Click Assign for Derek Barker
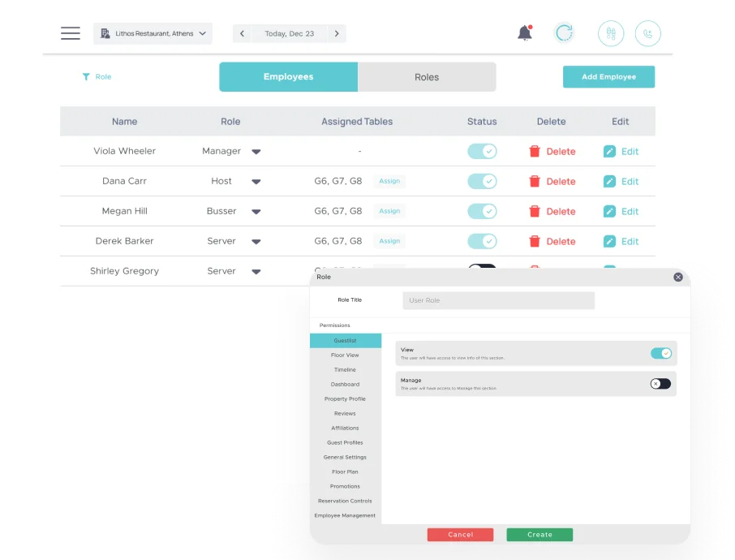The image size is (735, 560). click(389, 241)
